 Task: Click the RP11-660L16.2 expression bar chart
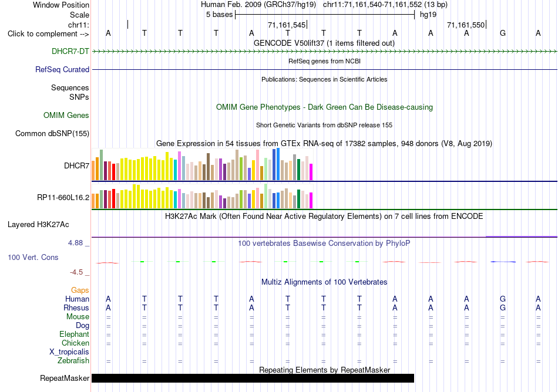click(x=202, y=196)
